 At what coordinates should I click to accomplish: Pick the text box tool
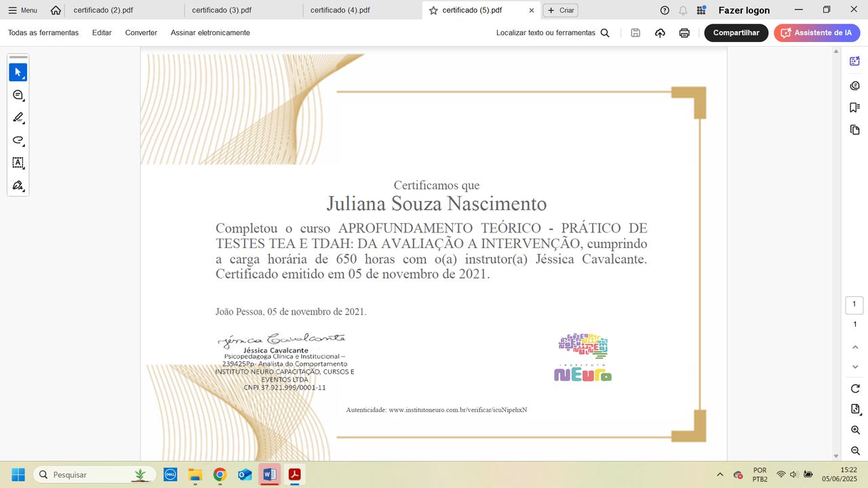(18, 163)
